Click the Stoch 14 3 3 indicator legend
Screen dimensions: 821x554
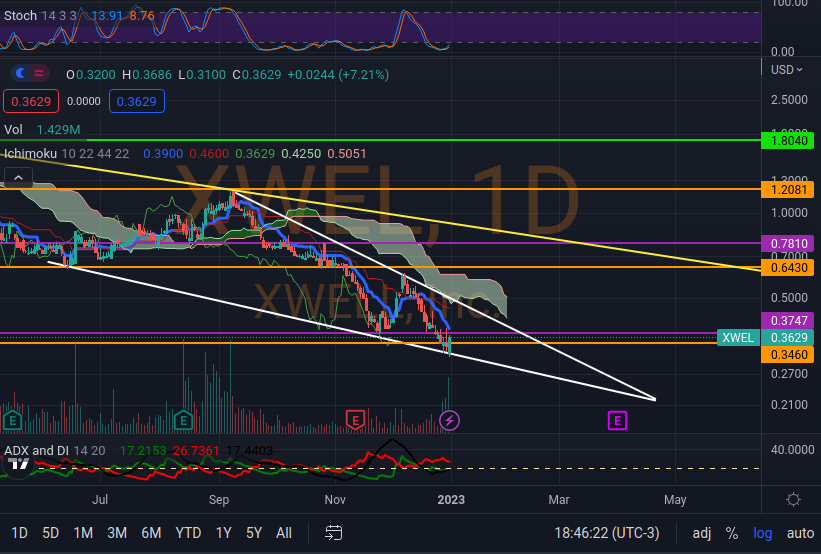[40, 16]
